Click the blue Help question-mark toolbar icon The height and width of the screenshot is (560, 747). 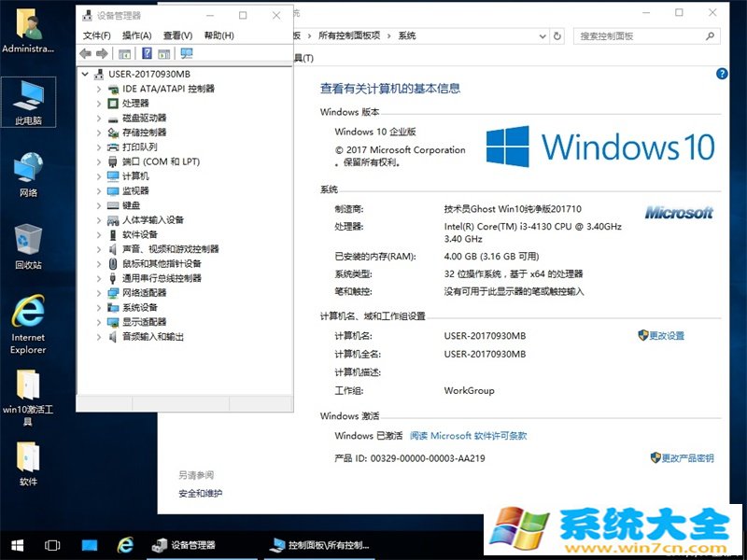(x=148, y=53)
